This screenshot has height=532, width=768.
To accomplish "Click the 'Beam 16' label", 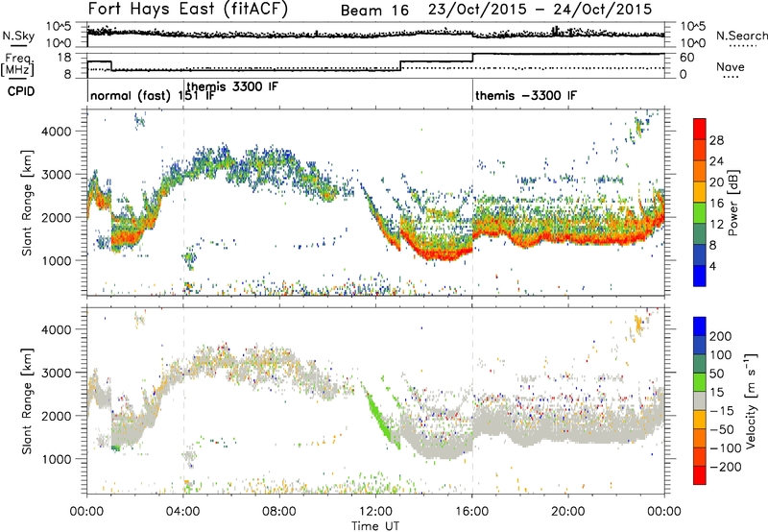I will click(374, 11).
